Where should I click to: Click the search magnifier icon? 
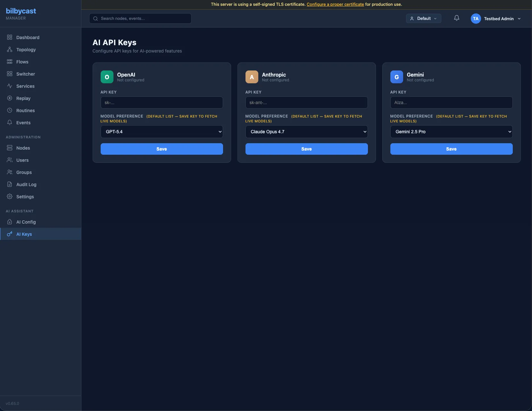click(x=96, y=19)
